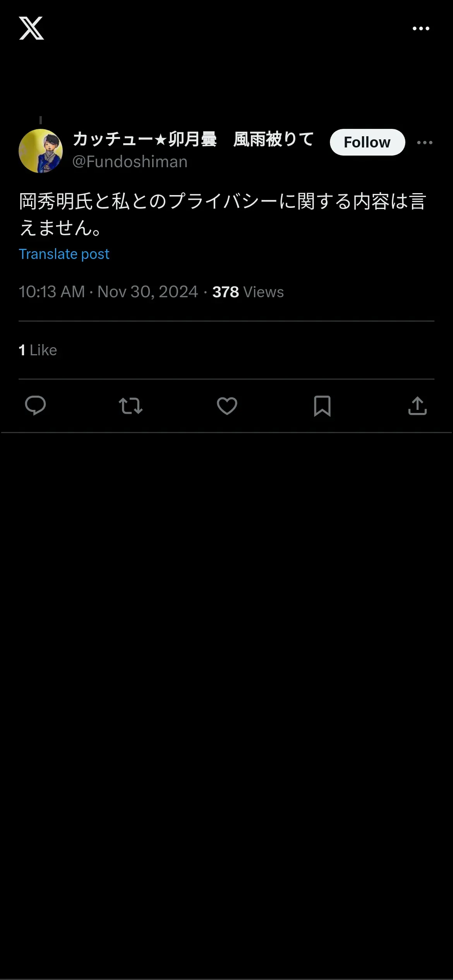Open the 10:13 AM timestamp
This screenshot has width=453, height=980.
[52, 292]
